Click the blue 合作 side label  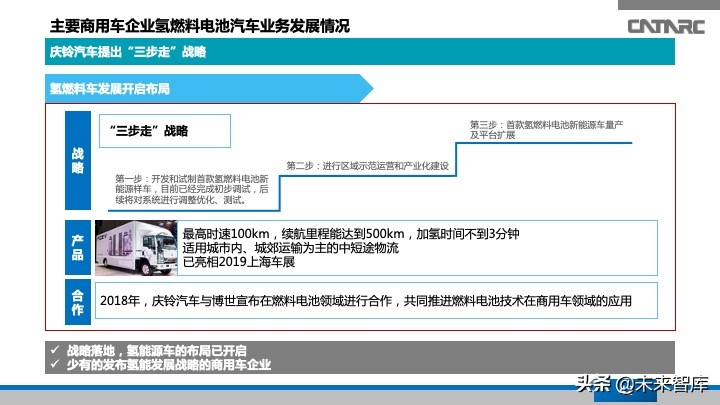point(78,302)
